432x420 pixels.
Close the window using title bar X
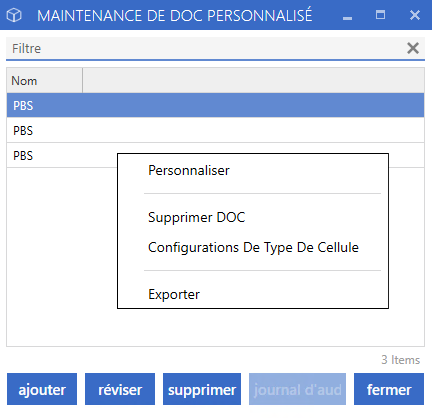pyautogui.click(x=415, y=15)
